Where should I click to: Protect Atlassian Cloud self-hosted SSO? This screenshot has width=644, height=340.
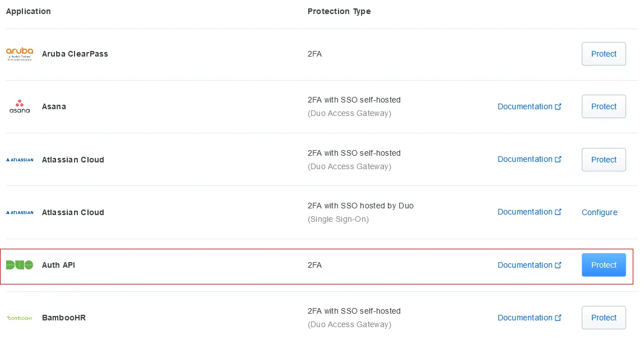[x=604, y=160]
